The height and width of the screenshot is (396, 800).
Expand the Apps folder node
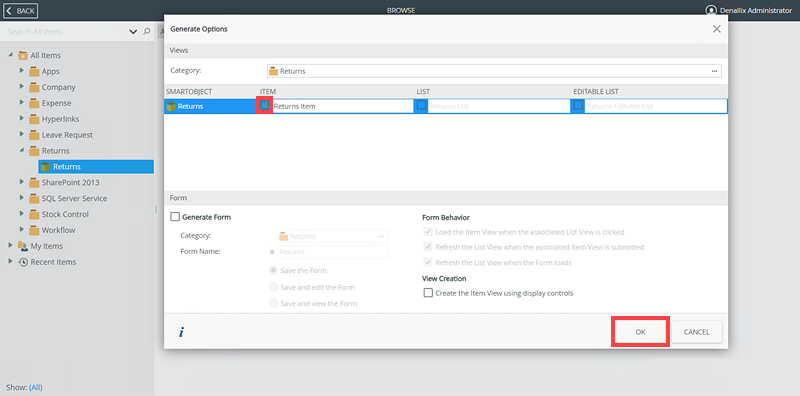click(x=21, y=70)
